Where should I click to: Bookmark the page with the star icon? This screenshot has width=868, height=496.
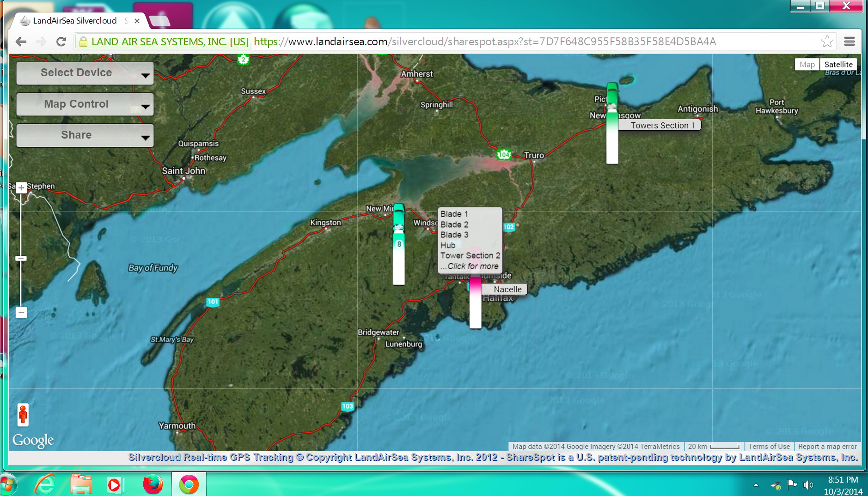827,42
